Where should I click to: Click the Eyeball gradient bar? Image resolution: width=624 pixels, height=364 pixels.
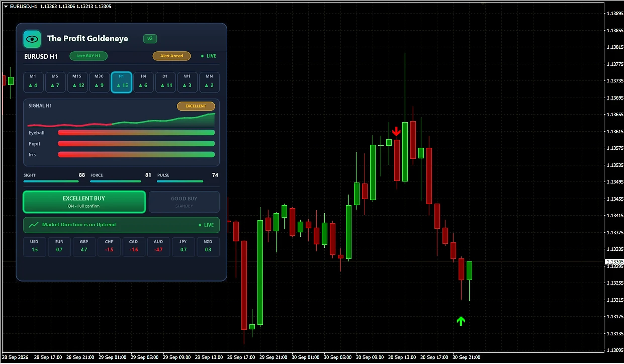point(136,133)
